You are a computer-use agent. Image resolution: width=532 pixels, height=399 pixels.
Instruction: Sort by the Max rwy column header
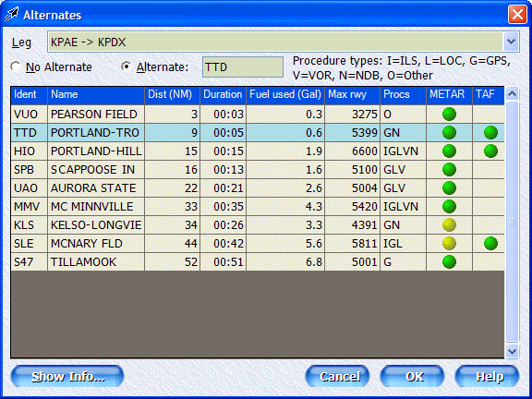point(352,94)
